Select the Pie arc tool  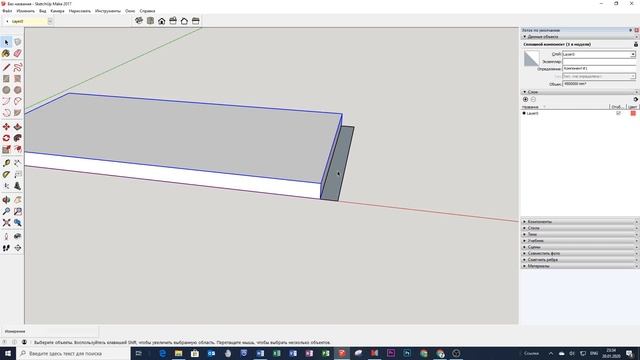pyautogui.click(x=18, y=113)
